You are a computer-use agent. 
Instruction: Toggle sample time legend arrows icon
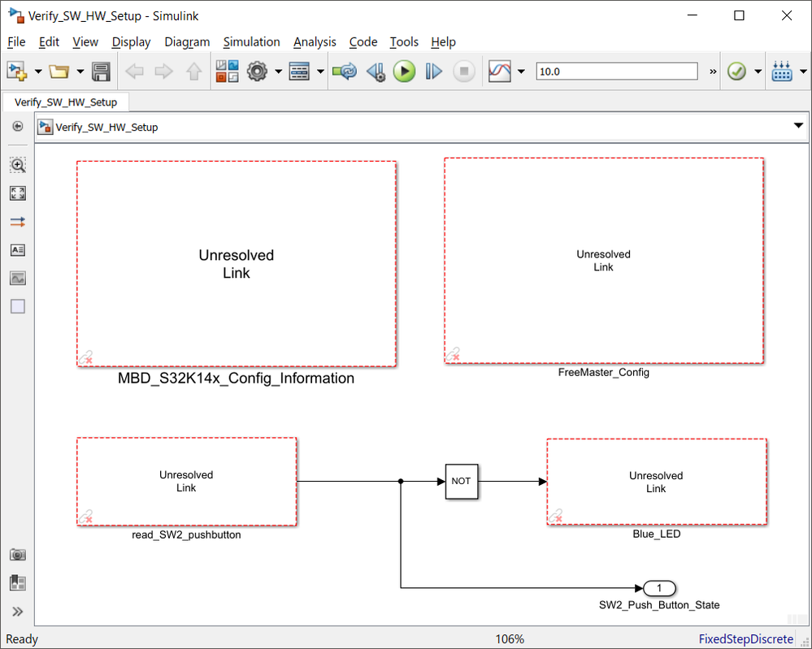[18, 222]
